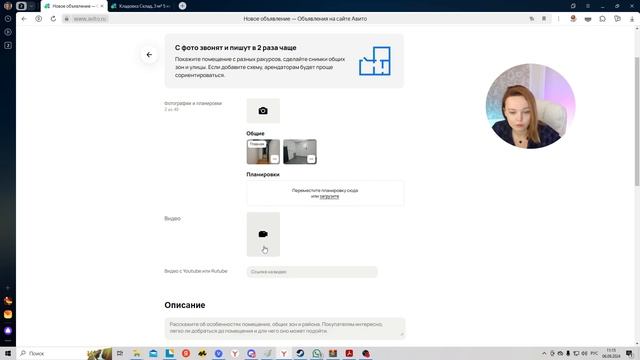Upload a video via the video camera tile
Viewport: 640px width, 360px height.
click(263, 234)
